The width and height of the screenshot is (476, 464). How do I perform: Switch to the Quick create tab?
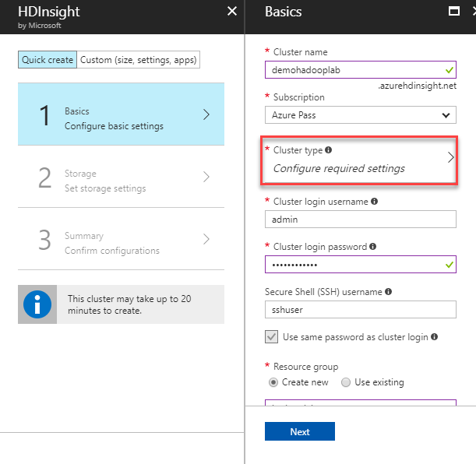coord(48,60)
